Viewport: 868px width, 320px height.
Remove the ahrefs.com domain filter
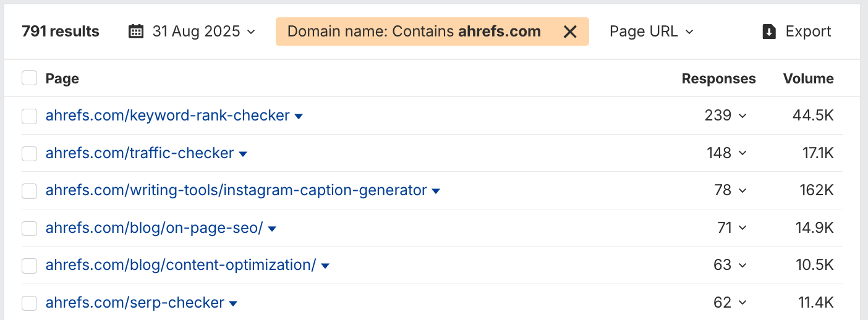pos(570,32)
